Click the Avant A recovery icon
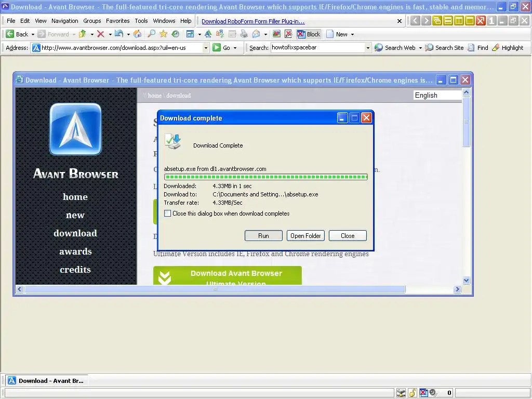This screenshot has height=399, width=532. (x=208, y=34)
